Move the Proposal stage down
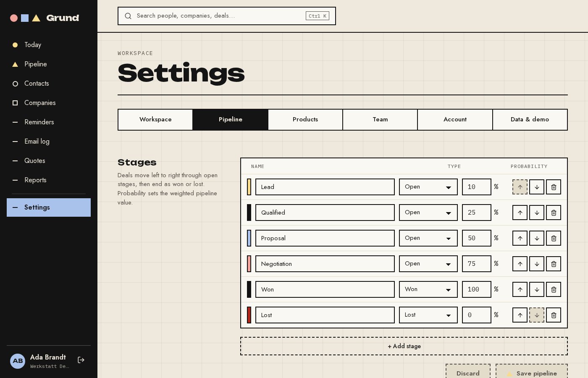588x378 pixels. (537, 238)
